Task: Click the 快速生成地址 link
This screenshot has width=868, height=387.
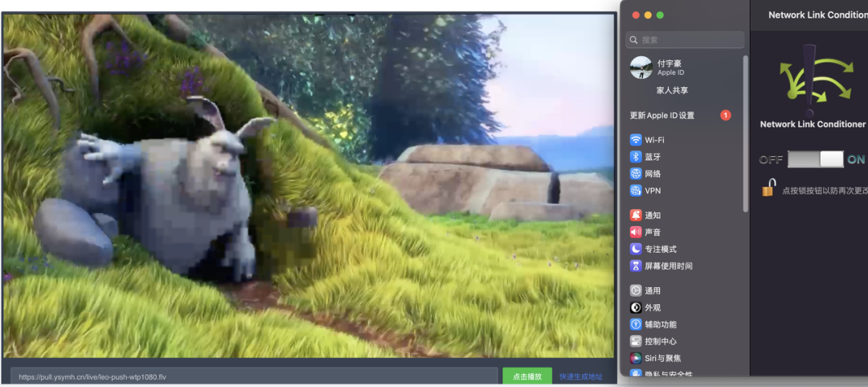Action: pyautogui.click(x=581, y=377)
